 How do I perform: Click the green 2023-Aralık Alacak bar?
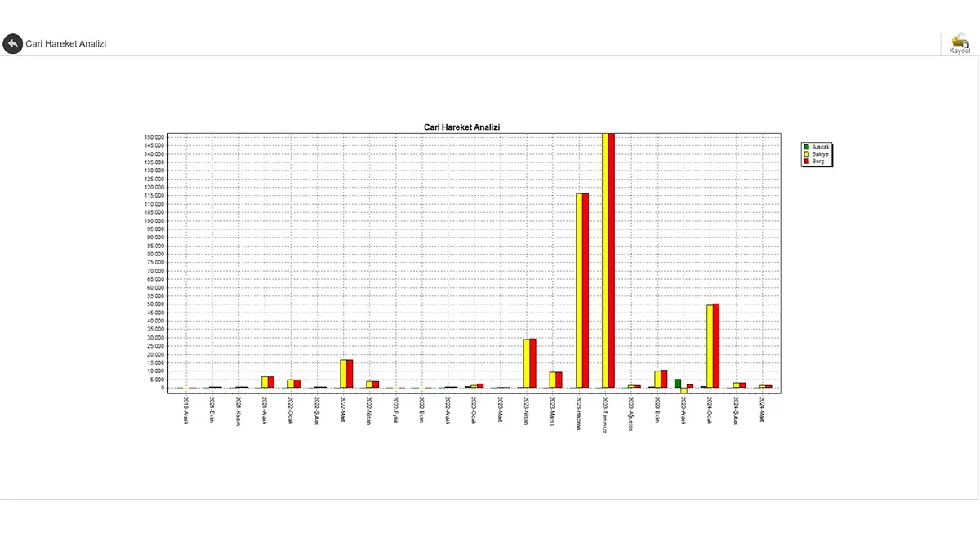click(x=678, y=383)
